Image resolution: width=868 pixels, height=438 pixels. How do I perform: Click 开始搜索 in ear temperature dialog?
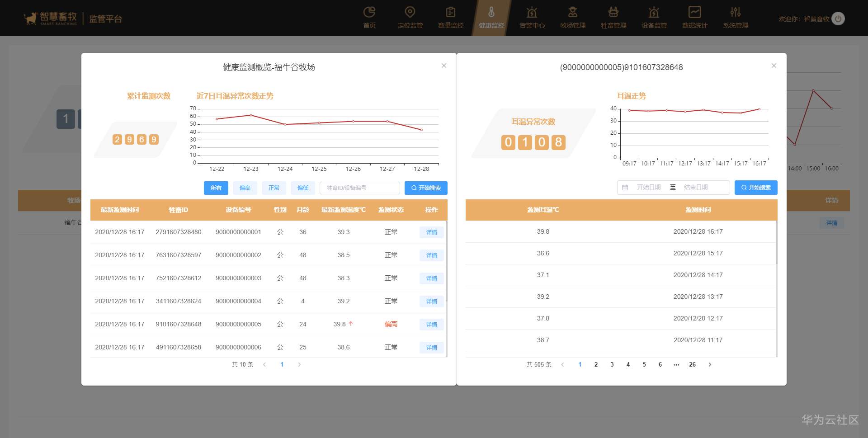tap(756, 188)
